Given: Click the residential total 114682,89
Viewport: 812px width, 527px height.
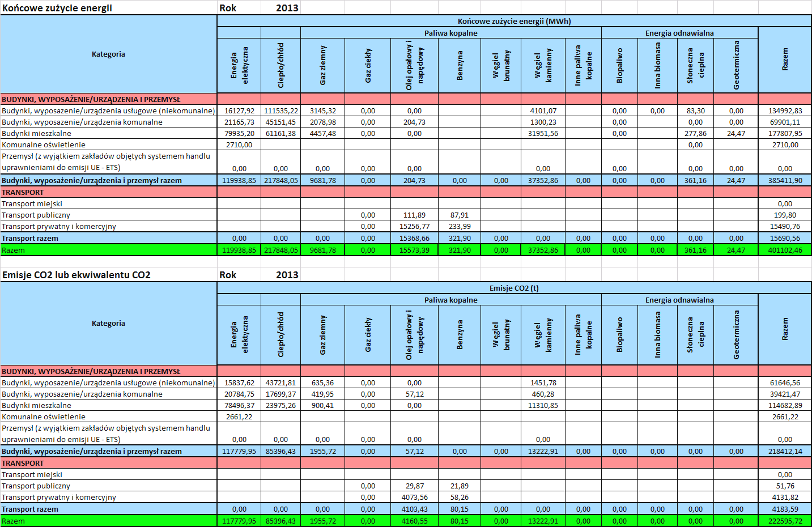Looking at the screenshot, I should tap(785, 405).
